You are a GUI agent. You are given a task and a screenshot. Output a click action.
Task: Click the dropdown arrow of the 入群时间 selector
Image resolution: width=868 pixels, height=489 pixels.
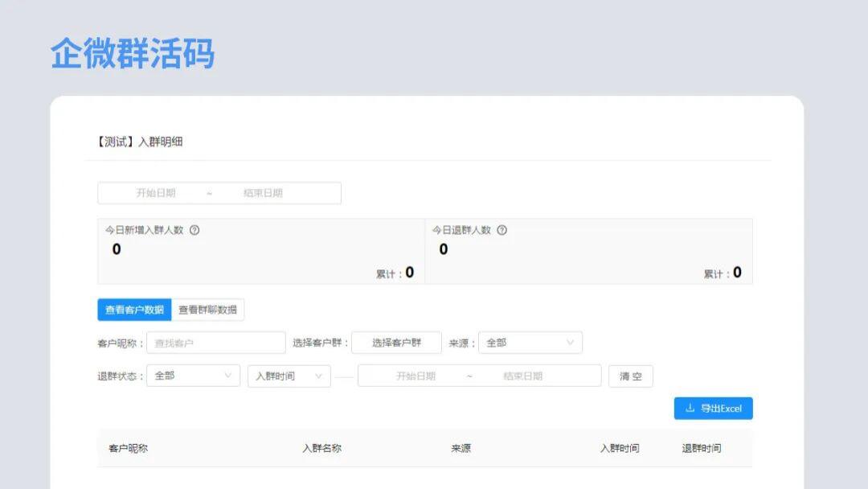point(320,376)
